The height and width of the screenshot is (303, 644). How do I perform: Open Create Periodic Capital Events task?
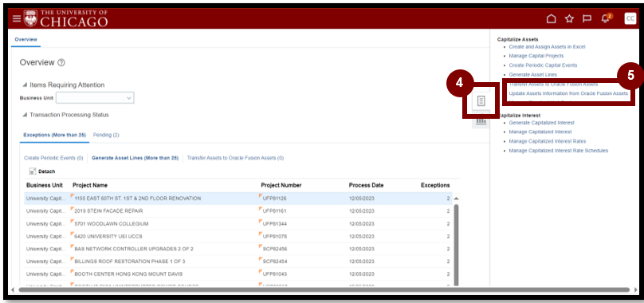(x=543, y=65)
